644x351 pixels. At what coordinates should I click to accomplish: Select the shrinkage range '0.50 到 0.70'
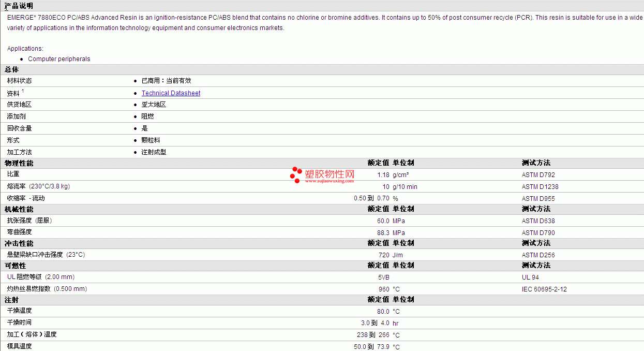pyautogui.click(x=371, y=198)
